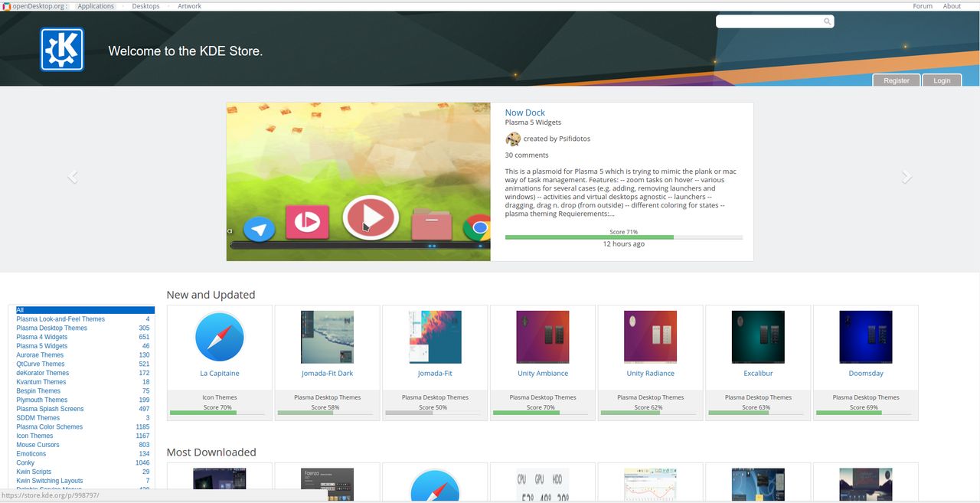This screenshot has height=503, width=980.
Task: Open Most Downloaded compass icon item
Action: pyautogui.click(x=435, y=485)
